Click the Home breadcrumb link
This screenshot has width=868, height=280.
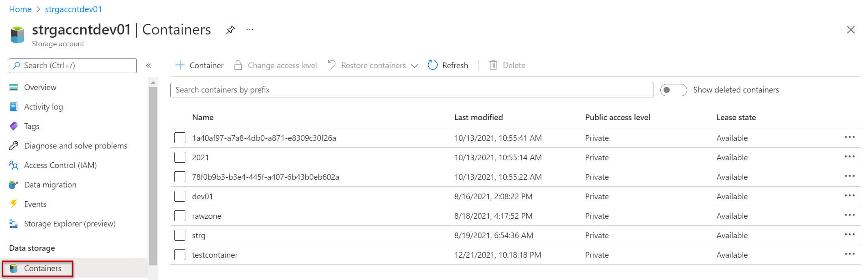pyautogui.click(x=20, y=9)
